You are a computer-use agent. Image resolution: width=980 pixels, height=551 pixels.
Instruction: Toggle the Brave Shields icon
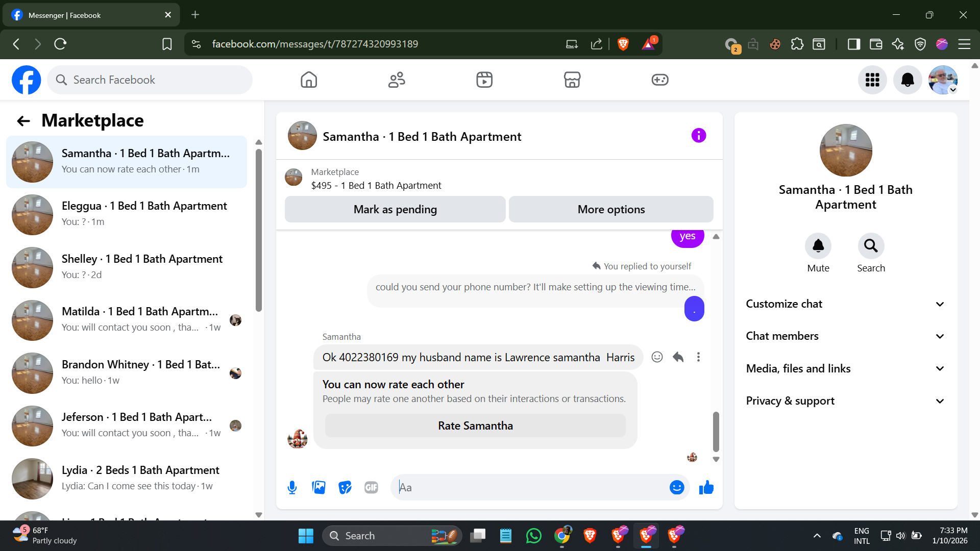click(x=623, y=44)
